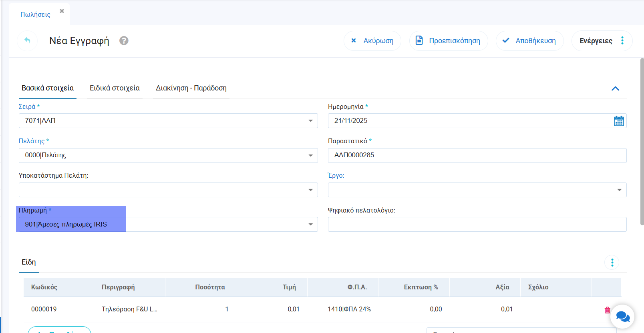Image resolution: width=644 pixels, height=333 pixels.
Task: Open the help question mark icon
Action: (x=124, y=41)
